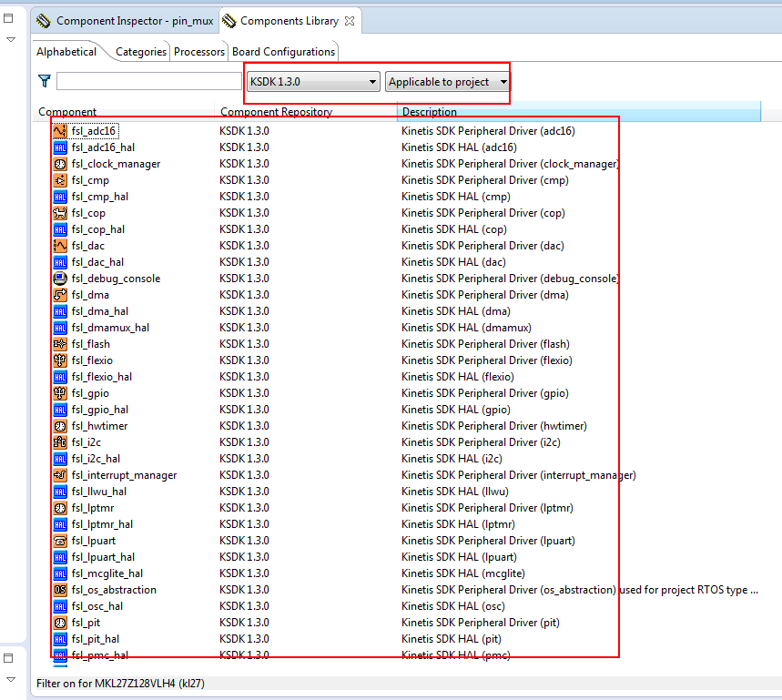
Task: Click the fsl_adc16_hal HAL icon
Action: [x=60, y=147]
